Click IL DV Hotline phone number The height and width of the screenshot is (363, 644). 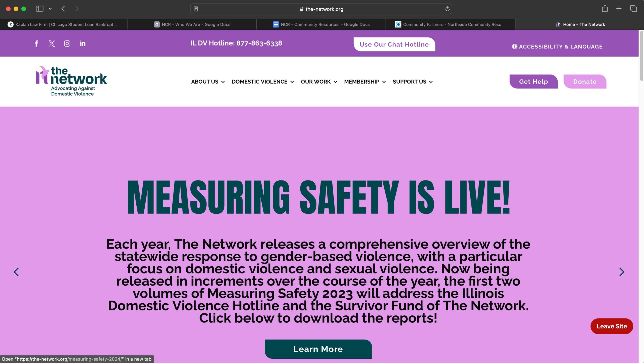pos(259,43)
